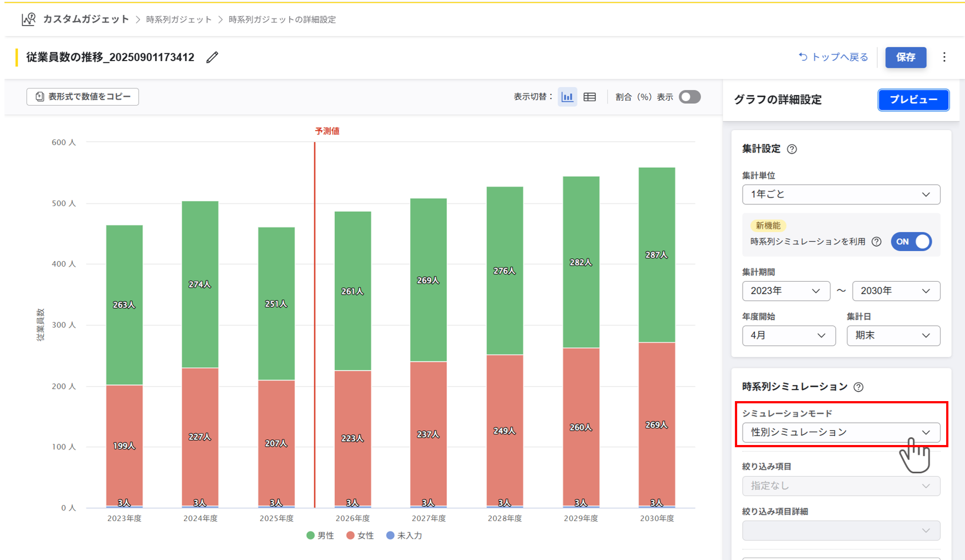Open the 集計単位 dropdown
This screenshot has height=560, width=965.
(840, 194)
